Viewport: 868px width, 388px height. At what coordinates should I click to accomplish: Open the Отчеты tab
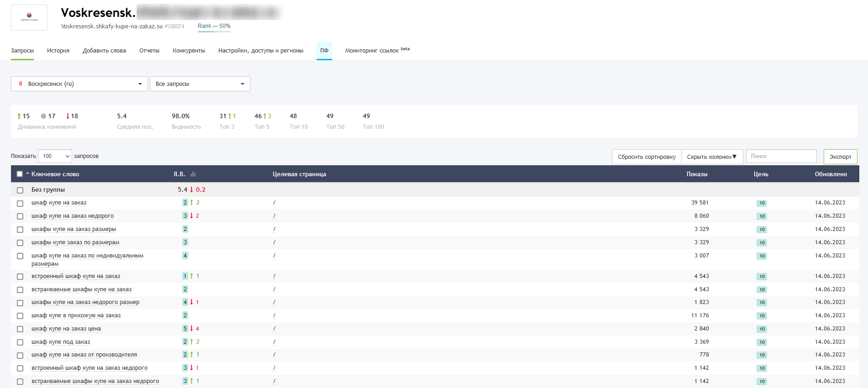149,51
